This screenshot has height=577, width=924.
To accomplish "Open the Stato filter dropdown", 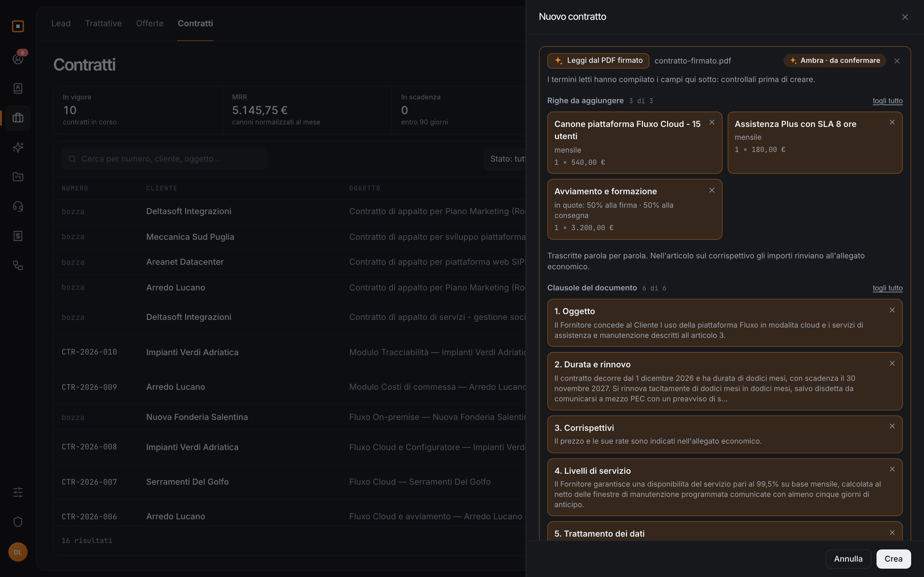I will 505,159.
